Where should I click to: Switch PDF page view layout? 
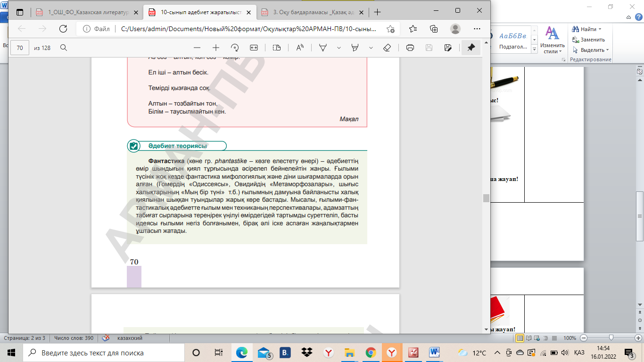(277, 48)
